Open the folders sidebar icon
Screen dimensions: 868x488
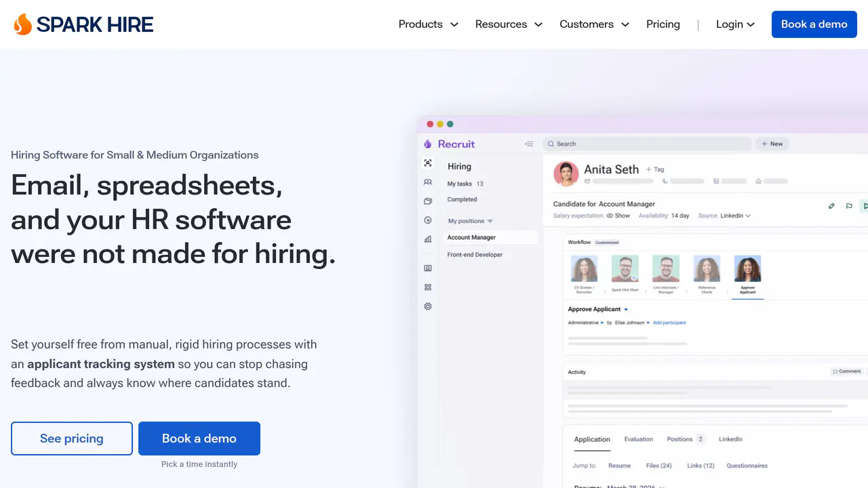pyautogui.click(x=428, y=201)
